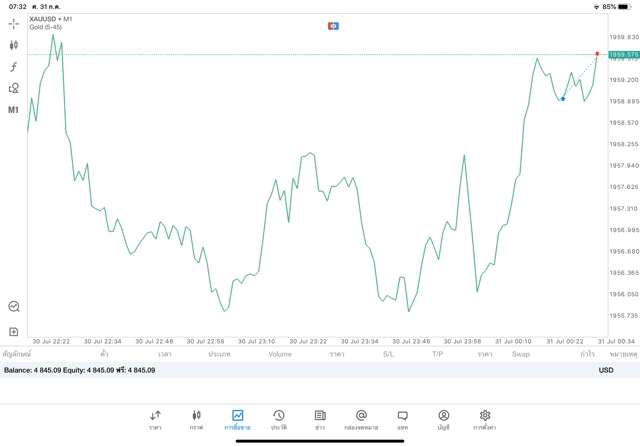Open the XAUUSD symbol title

click(50, 19)
